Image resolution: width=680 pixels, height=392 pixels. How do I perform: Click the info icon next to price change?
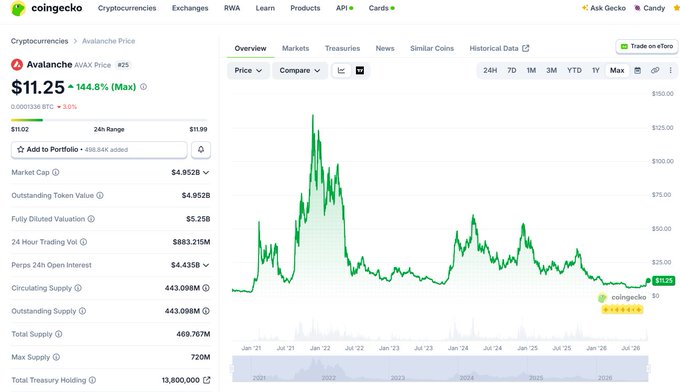coord(144,87)
